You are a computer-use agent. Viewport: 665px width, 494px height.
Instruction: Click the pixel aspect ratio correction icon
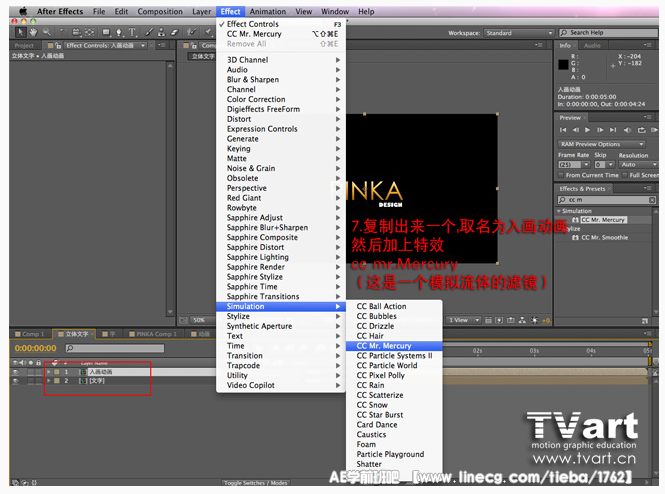[x=488, y=320]
